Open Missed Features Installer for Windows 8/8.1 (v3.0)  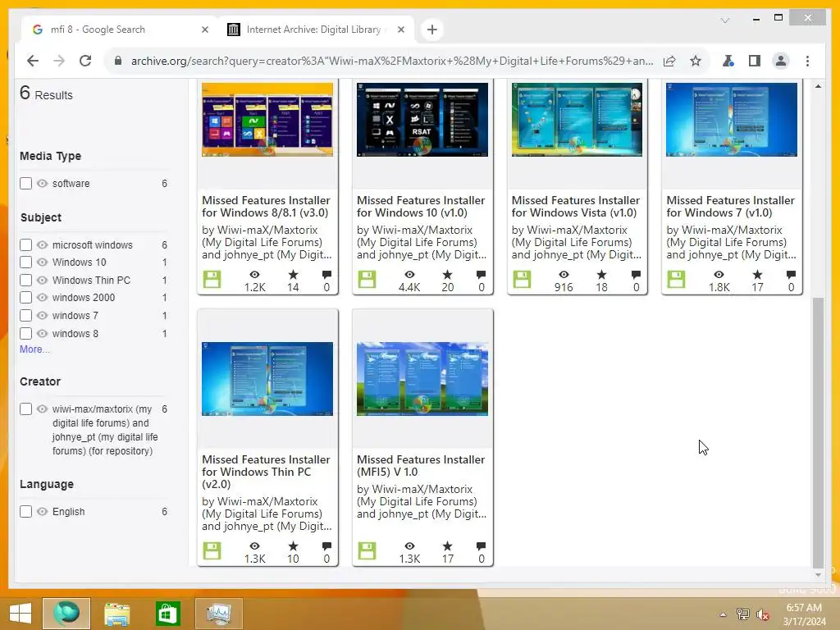click(266, 206)
